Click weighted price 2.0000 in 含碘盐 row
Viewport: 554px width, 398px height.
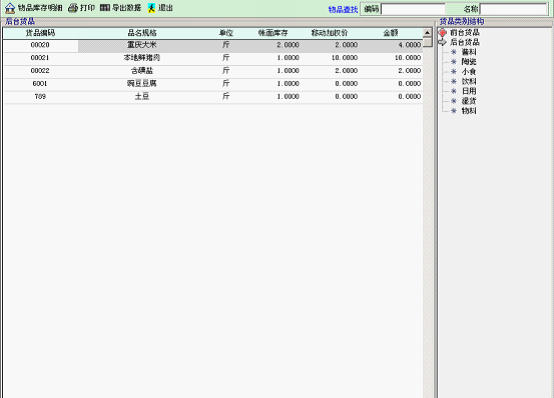pos(346,71)
